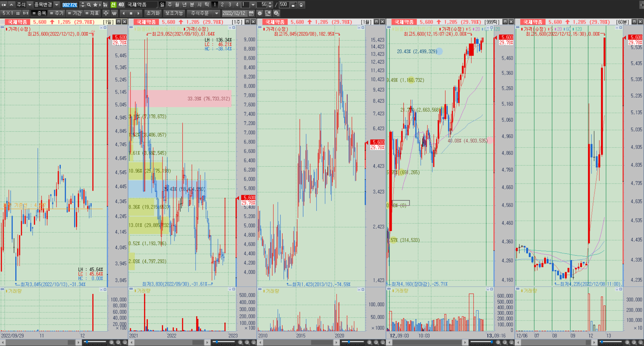
Task: Click the 보조기능 button
Action: [174, 13]
